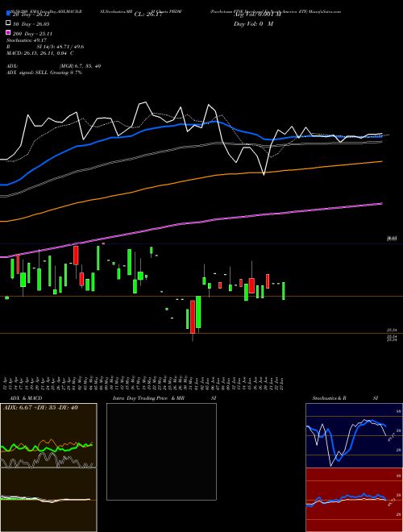The image size is (403, 532).
Task: Open the red RSI chart panel
Action: coord(354,500)
